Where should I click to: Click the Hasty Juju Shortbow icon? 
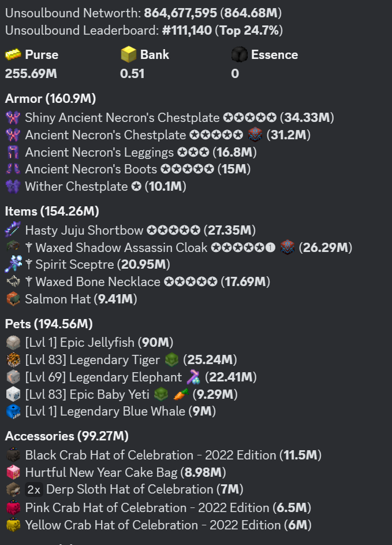click(x=13, y=230)
